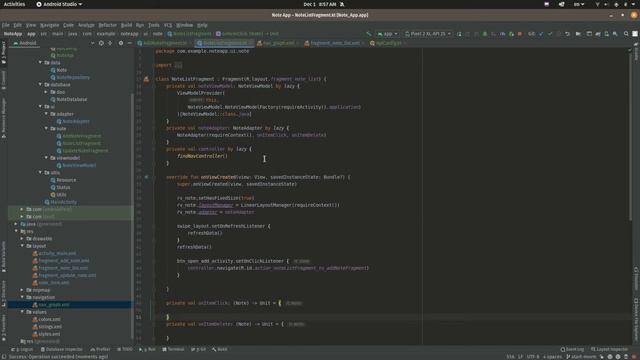Collapse the adapter package folder
This screenshot has height=360, width=640.
[46, 114]
